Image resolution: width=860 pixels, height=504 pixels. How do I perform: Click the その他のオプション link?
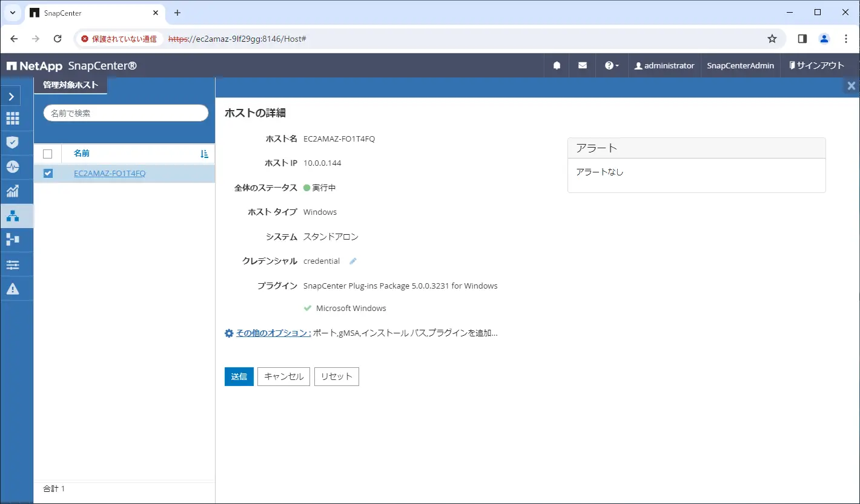273,333
